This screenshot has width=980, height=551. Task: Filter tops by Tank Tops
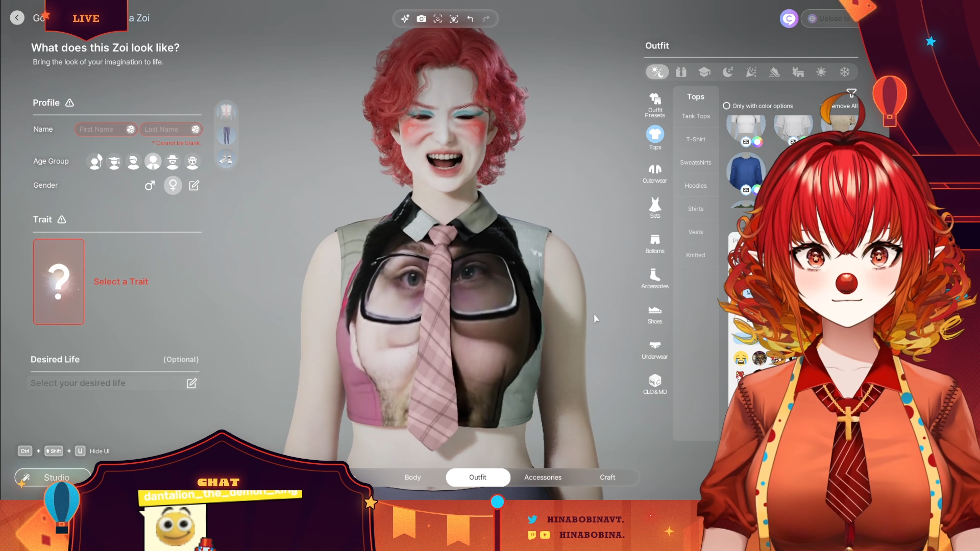click(x=696, y=116)
